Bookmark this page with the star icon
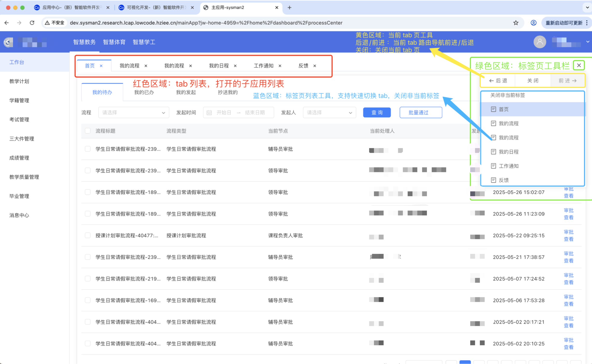 pos(516,23)
